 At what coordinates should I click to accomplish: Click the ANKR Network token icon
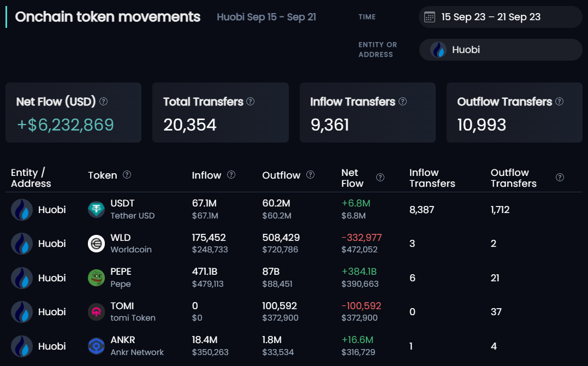click(97, 346)
